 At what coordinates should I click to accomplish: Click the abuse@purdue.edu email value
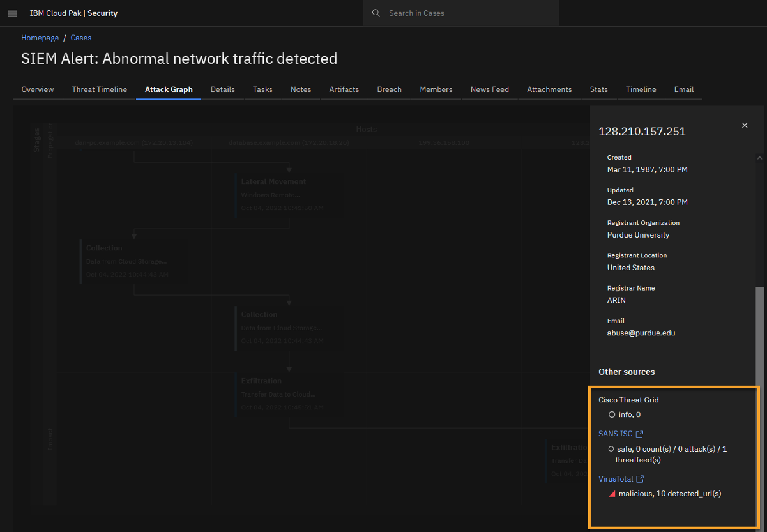[x=641, y=333]
